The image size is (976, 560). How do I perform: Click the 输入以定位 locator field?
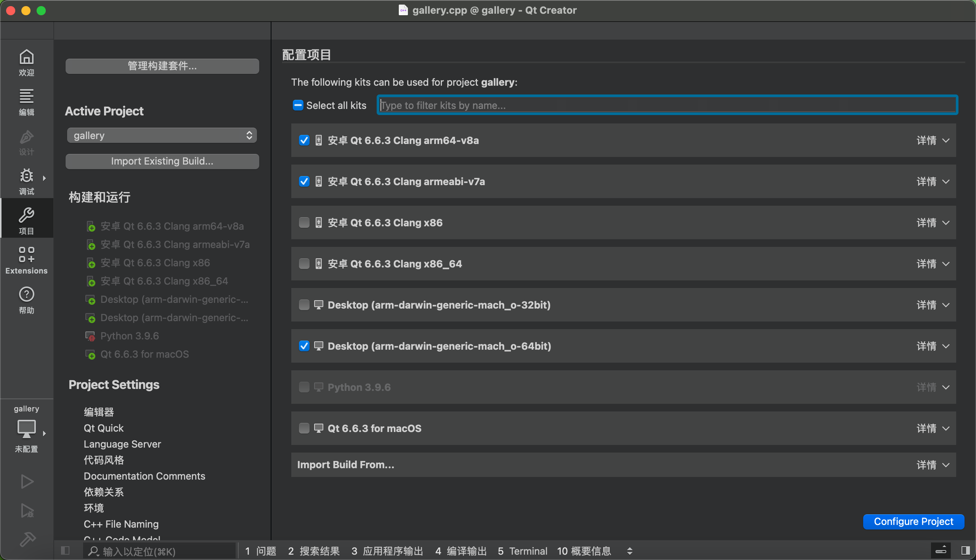tap(159, 551)
